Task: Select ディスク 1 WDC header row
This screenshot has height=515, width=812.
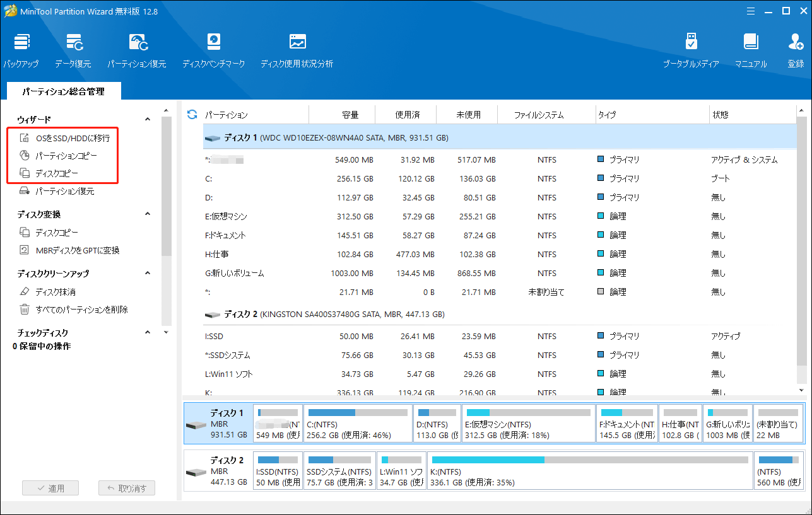Action: (500, 137)
